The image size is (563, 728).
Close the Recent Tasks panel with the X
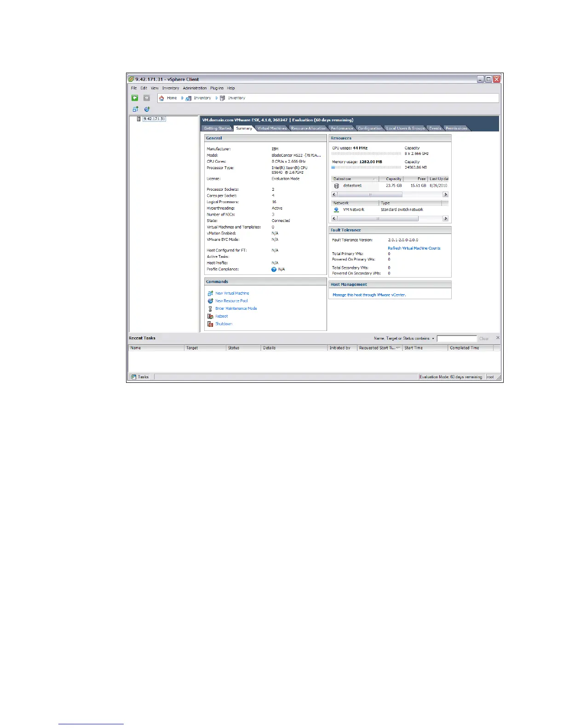point(498,338)
